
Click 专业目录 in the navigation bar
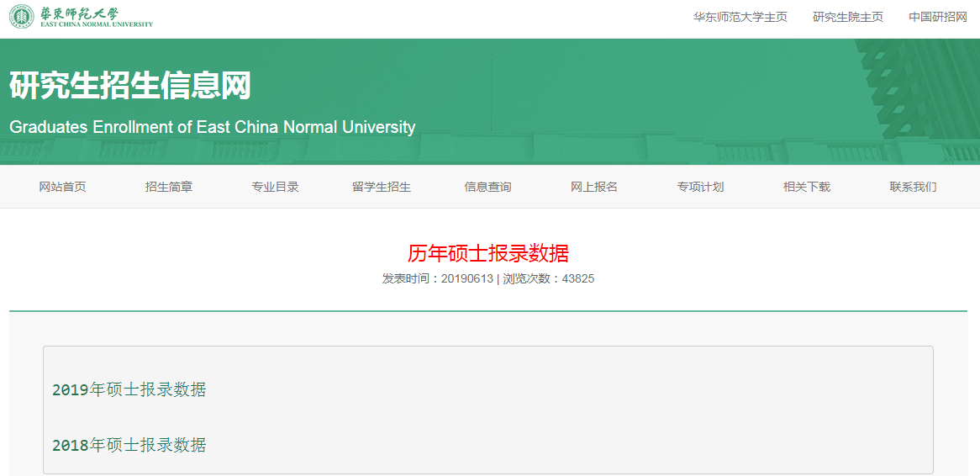(275, 187)
